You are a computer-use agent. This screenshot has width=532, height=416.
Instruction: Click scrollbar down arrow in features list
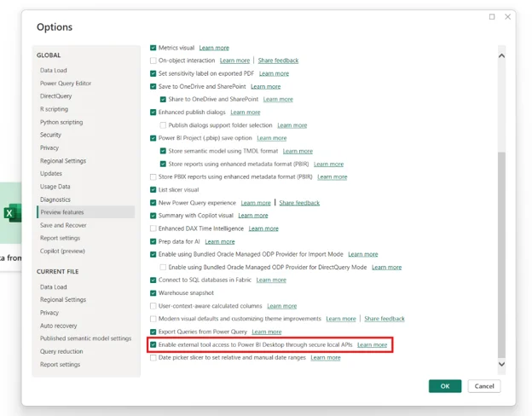point(501,364)
